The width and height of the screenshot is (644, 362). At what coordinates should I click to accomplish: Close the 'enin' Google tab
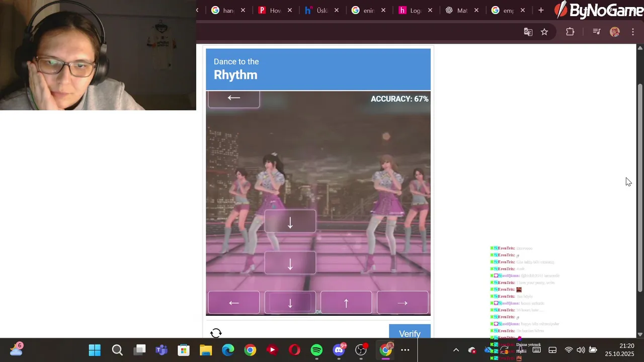coord(383,10)
